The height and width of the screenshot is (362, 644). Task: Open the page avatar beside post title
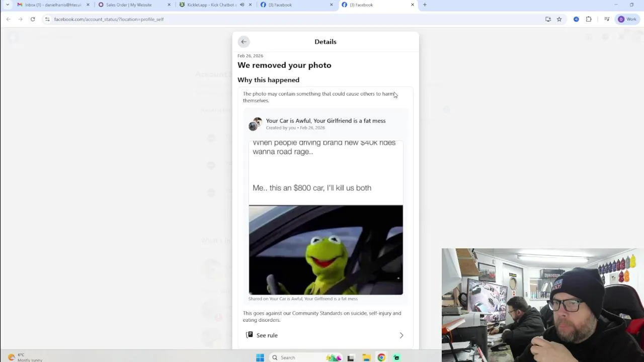[x=256, y=124]
